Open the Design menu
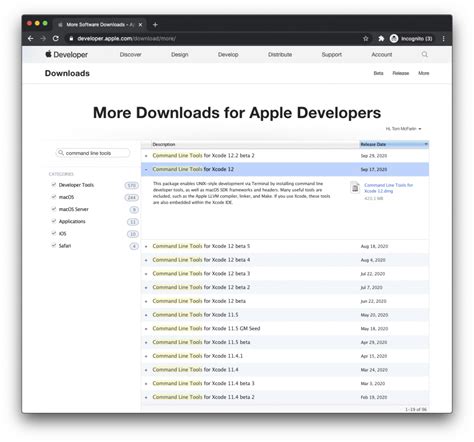This screenshot has height=442, width=474. point(180,54)
